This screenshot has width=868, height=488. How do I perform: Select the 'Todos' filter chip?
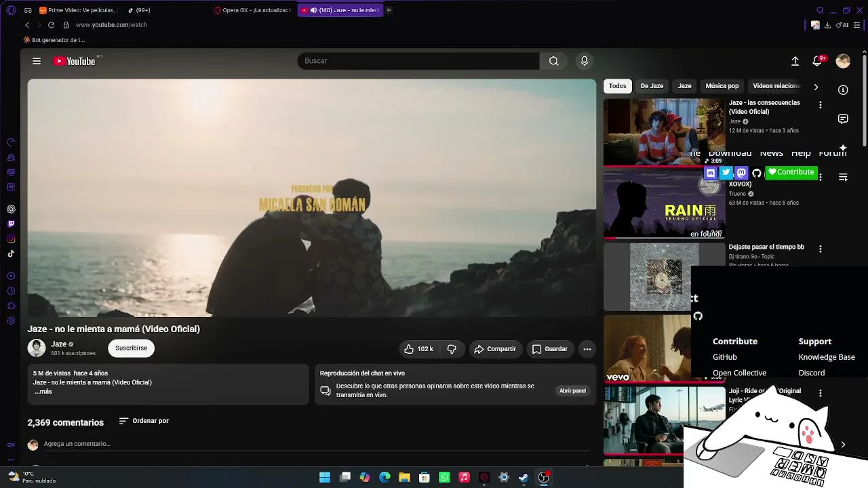(x=618, y=86)
